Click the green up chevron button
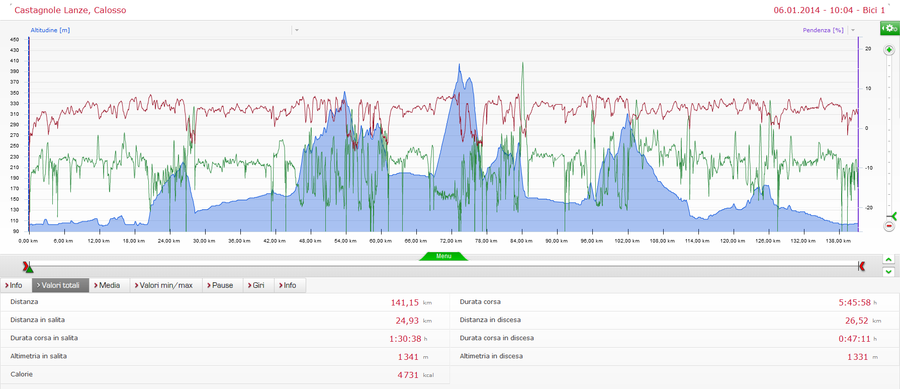Image resolution: width=900 pixels, height=389 pixels. pos(889,260)
